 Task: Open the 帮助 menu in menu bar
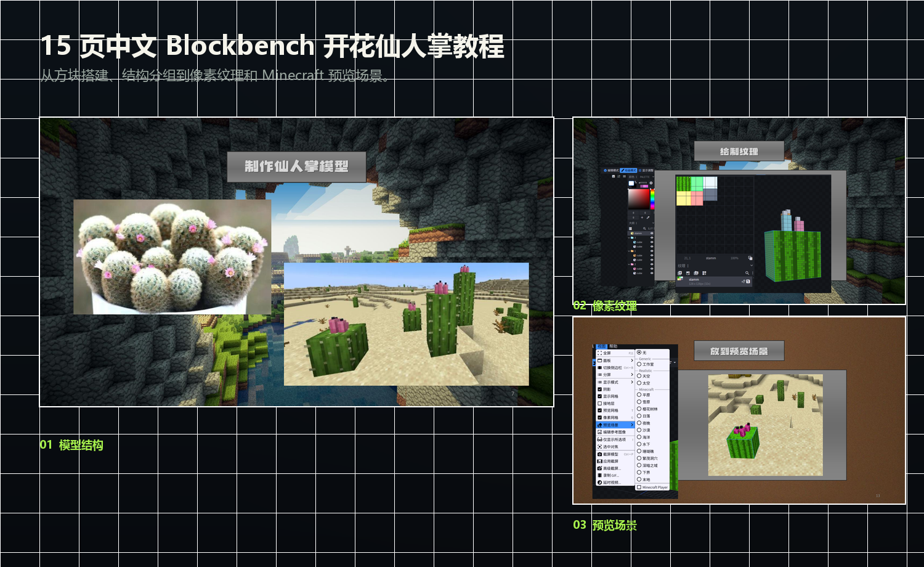[x=613, y=346]
